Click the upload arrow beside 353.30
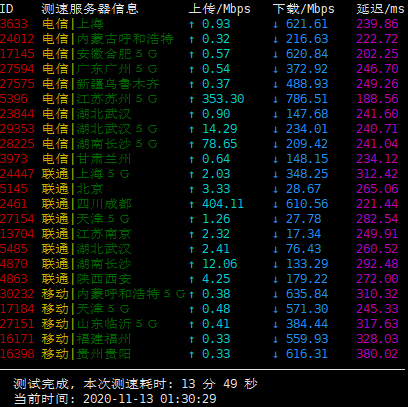This screenshot has width=408, height=407. click(x=192, y=99)
